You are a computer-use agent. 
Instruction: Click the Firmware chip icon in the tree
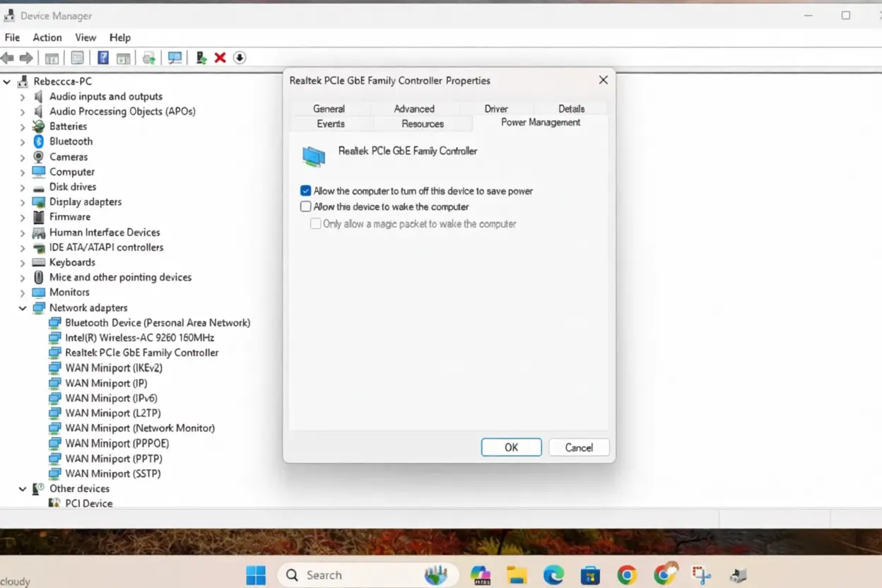39,217
